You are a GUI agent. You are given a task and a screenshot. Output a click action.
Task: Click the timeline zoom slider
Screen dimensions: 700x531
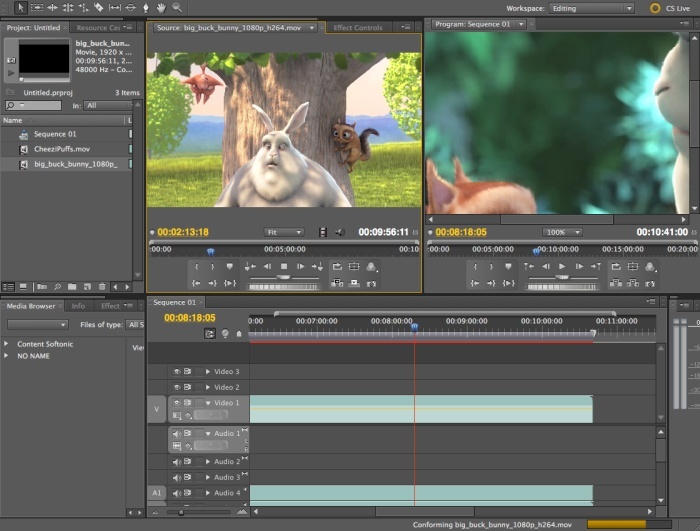pyautogui.click(x=180, y=513)
